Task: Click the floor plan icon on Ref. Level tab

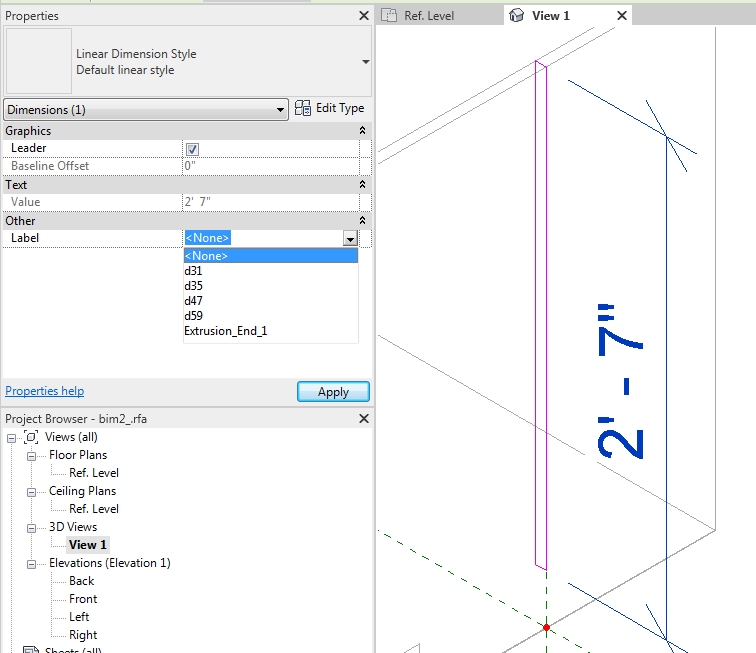Action: pos(389,15)
